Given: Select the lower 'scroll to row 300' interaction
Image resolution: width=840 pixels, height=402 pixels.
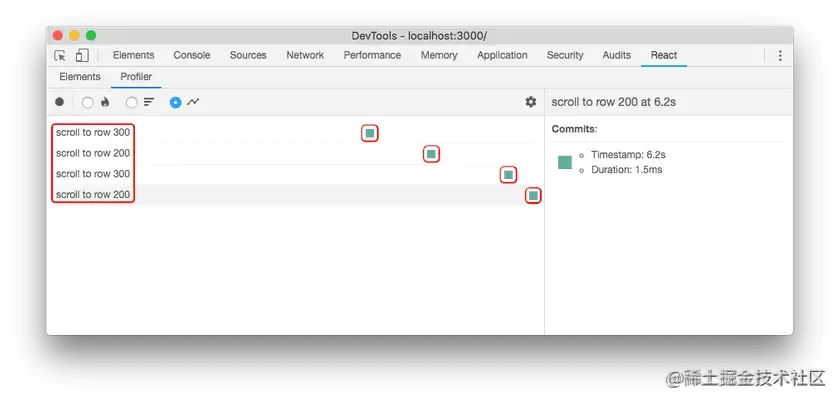Looking at the screenshot, I should pos(93,174).
